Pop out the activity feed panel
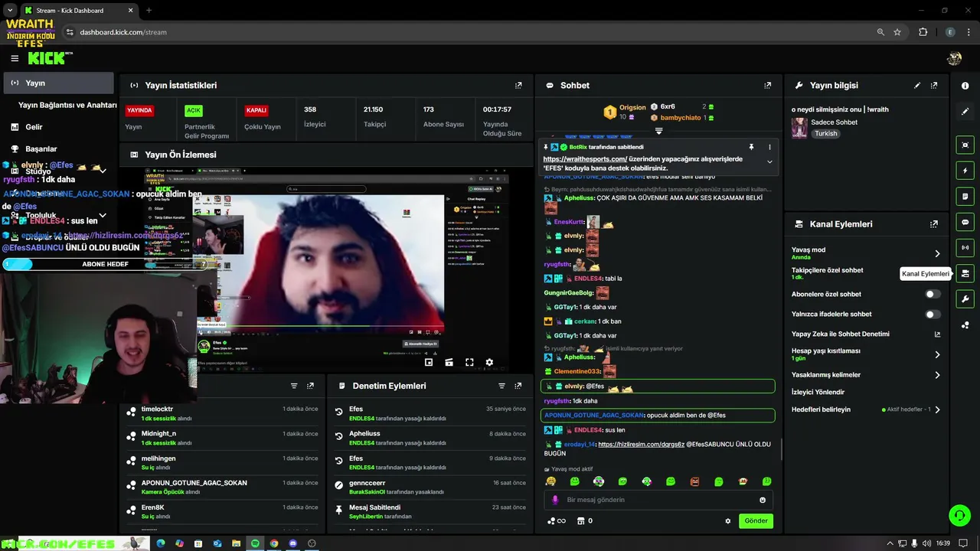 [310, 386]
